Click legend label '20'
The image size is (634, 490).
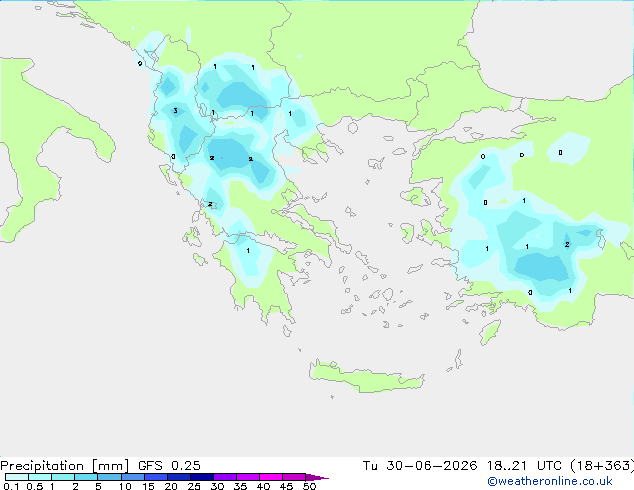tap(171, 486)
